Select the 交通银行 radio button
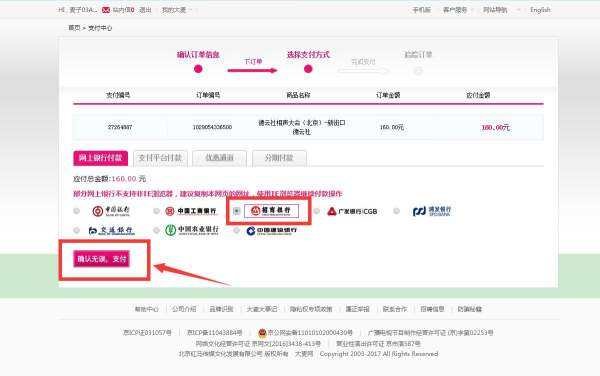The image size is (600, 376). pos(77,230)
